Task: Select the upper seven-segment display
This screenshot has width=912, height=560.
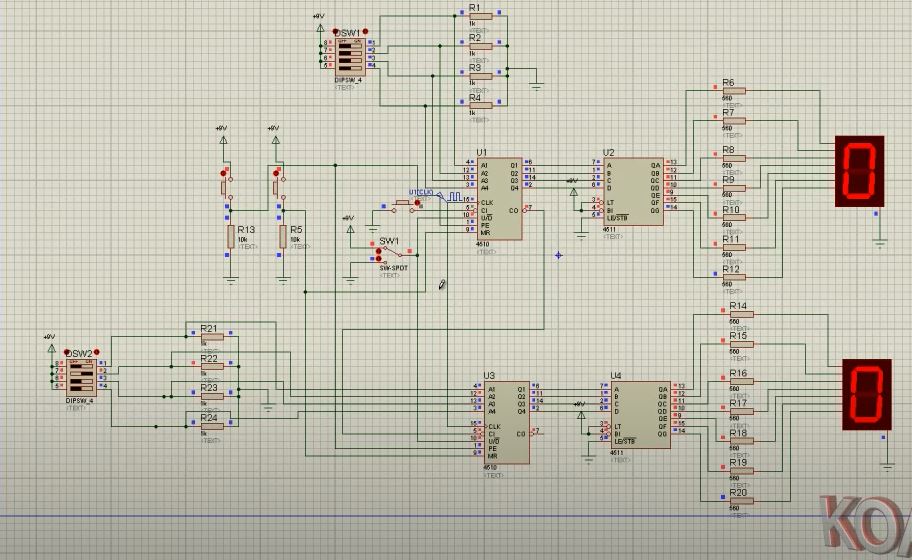Action: (859, 171)
